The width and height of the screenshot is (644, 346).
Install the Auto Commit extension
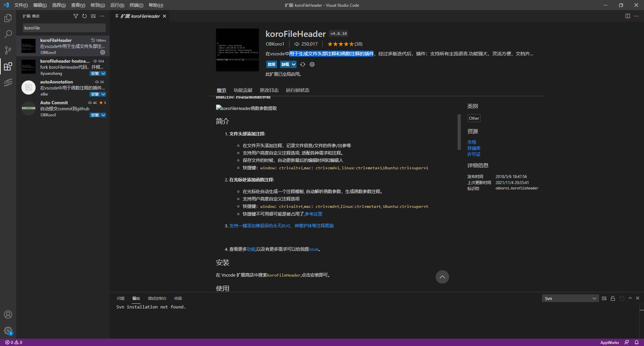[95, 115]
